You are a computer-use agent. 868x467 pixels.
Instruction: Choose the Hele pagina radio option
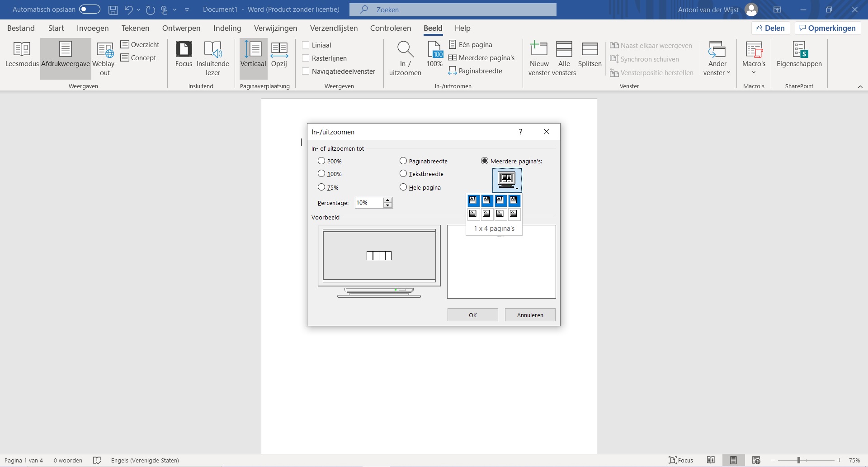(x=403, y=187)
